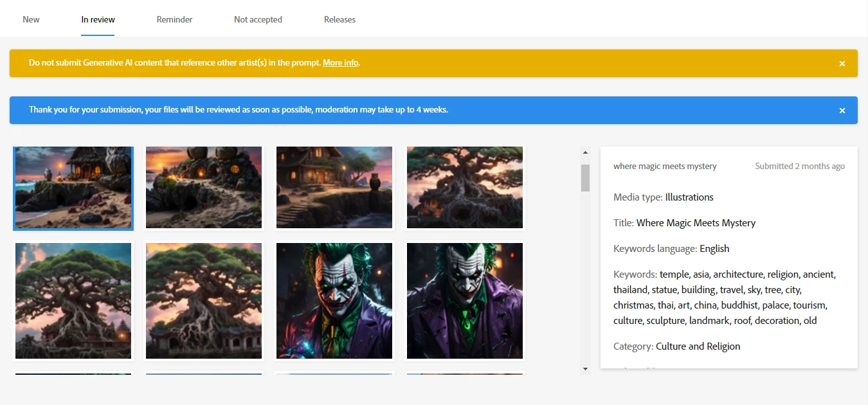Viewport: 868px width, 405px height.
Task: Choose the wooden house at sunset thumbnail
Action: (x=334, y=188)
